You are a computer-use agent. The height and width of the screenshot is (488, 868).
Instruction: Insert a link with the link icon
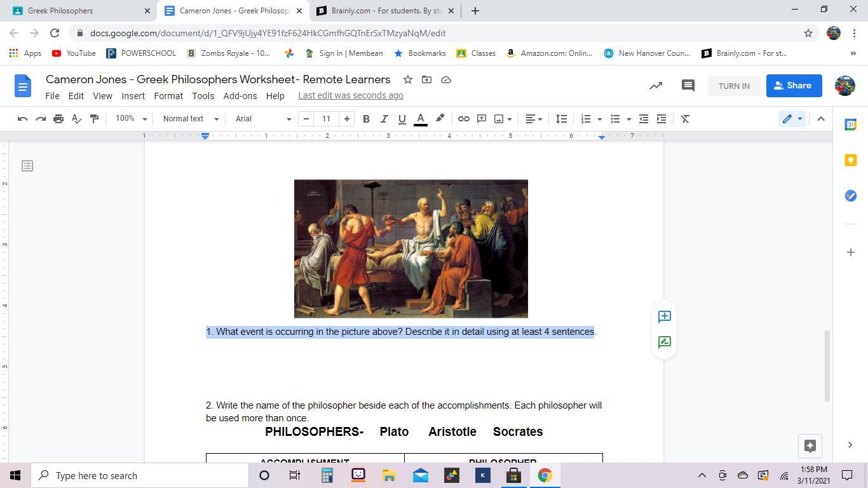pos(464,119)
